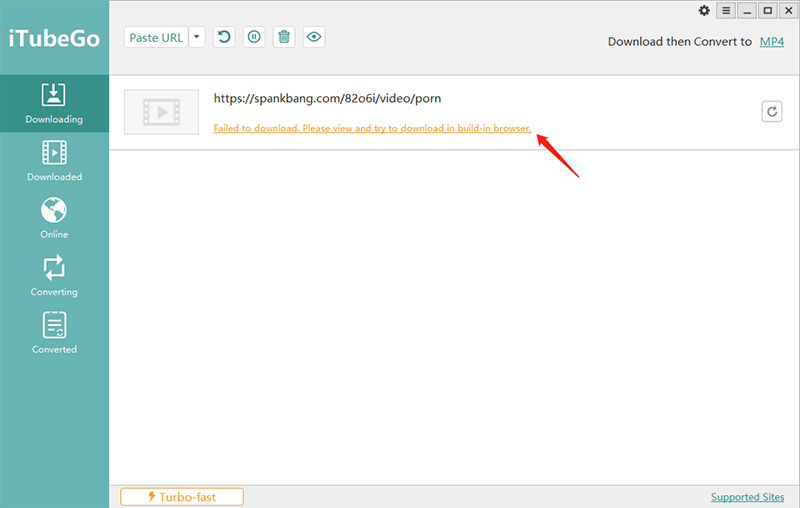Switch to the Downloaded section
Screen dimensions: 800x508
pyautogui.click(x=54, y=161)
